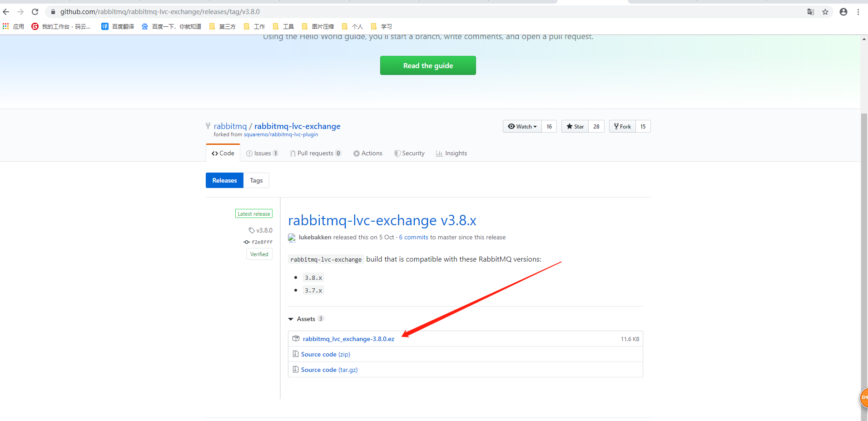The image size is (868, 421).
Task: Click the orange floating badge at right edge
Action: click(863, 397)
